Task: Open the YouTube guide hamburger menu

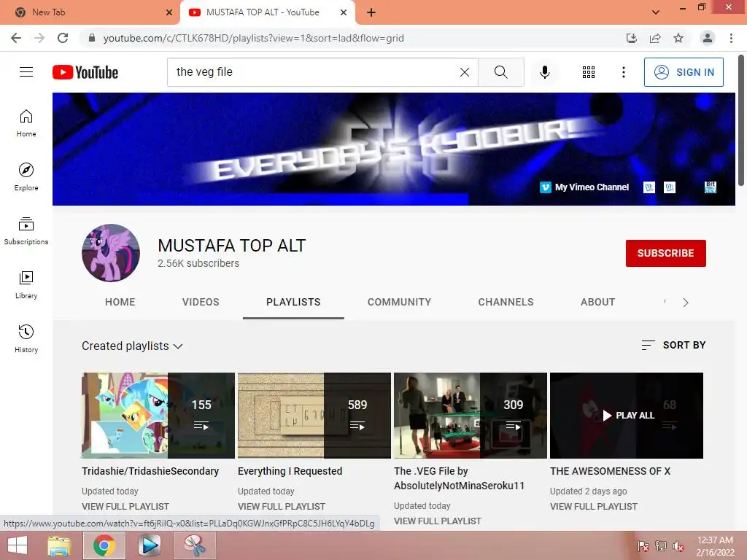Action: coord(26,72)
